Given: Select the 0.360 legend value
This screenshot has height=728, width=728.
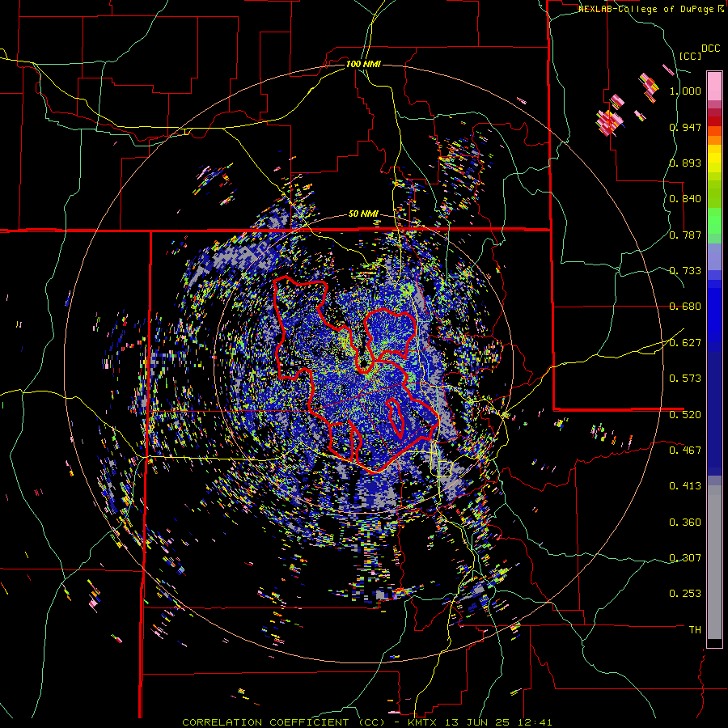Looking at the screenshot, I should point(685,523).
